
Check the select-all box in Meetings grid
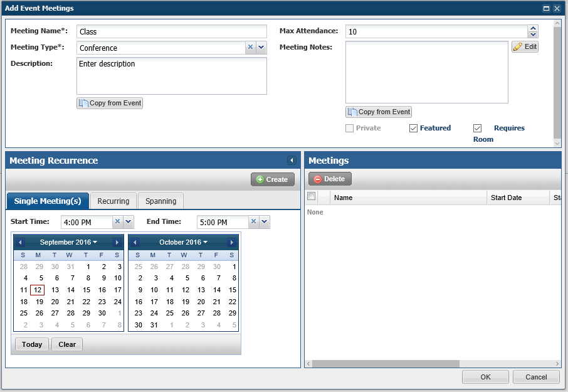(311, 197)
